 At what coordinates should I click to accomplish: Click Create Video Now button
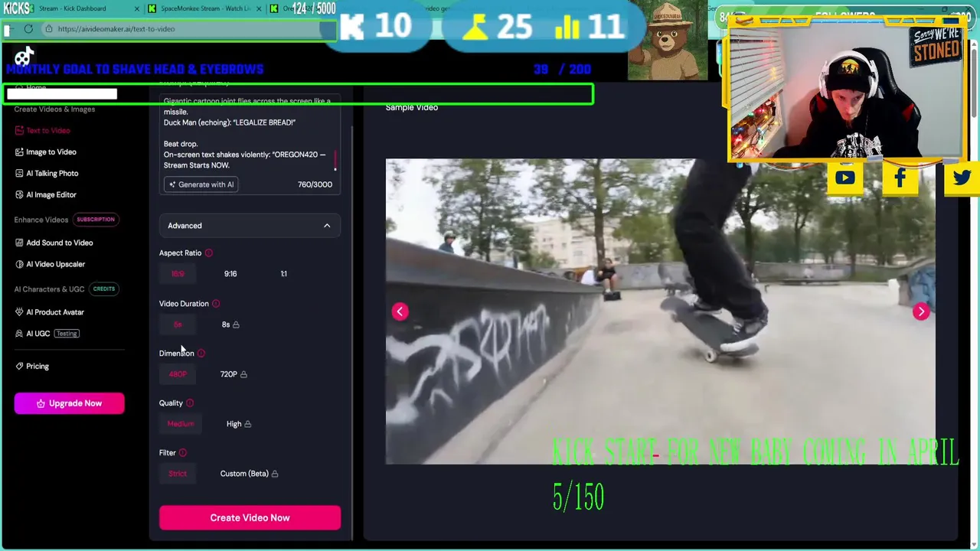point(250,518)
